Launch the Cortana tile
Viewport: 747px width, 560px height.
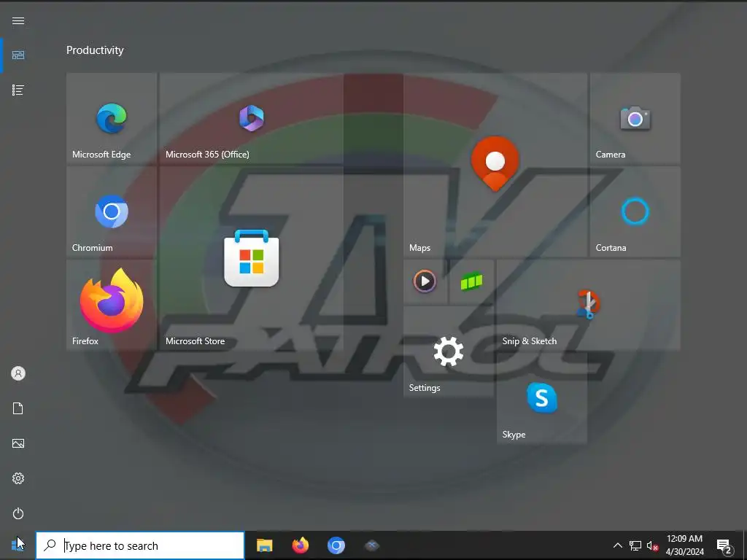click(x=635, y=211)
